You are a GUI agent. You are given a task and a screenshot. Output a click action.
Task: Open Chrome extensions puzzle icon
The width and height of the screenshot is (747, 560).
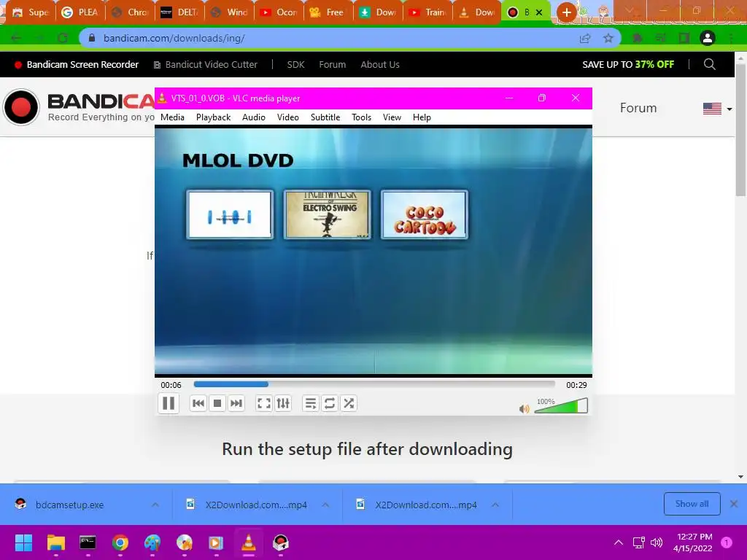click(x=637, y=38)
